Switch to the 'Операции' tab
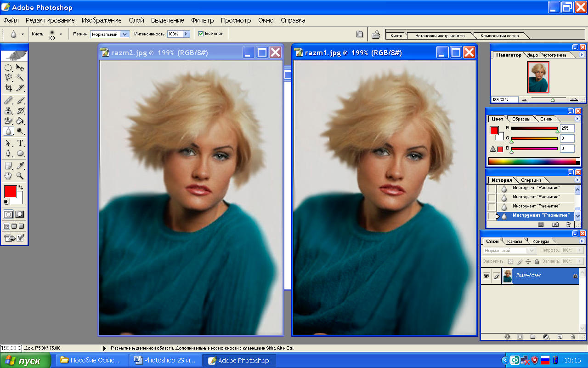Screen dimensions: 588x368 (x=531, y=180)
